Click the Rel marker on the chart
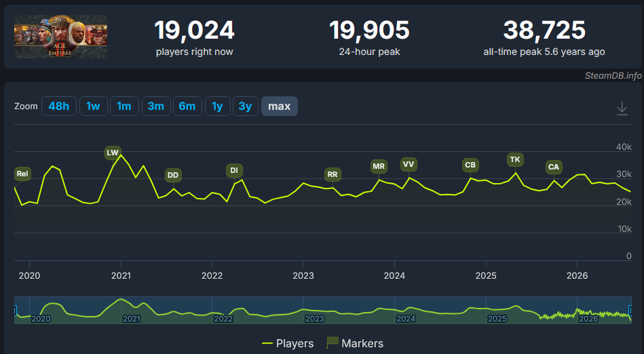The width and height of the screenshot is (644, 354). (x=22, y=174)
